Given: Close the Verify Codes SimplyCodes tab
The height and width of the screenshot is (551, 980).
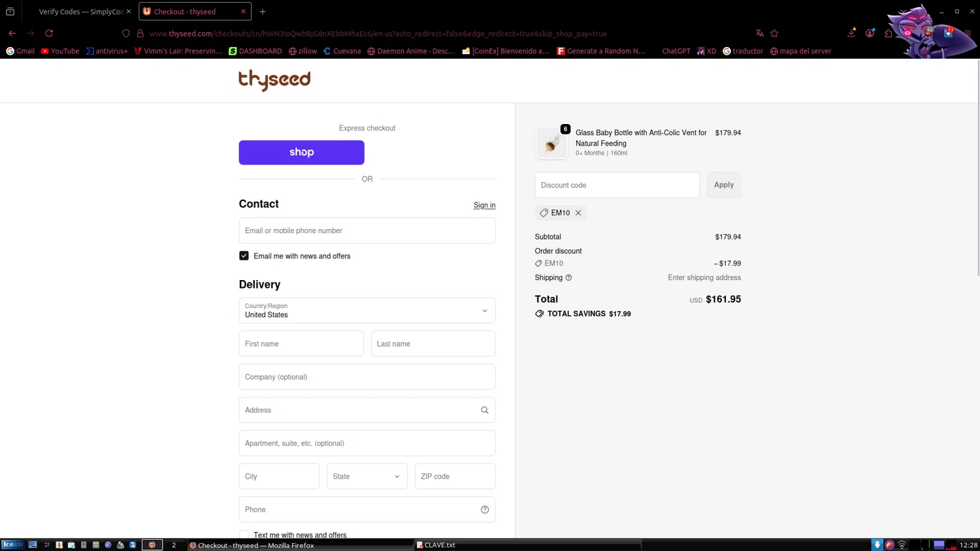Looking at the screenshot, I should click(x=129, y=12).
